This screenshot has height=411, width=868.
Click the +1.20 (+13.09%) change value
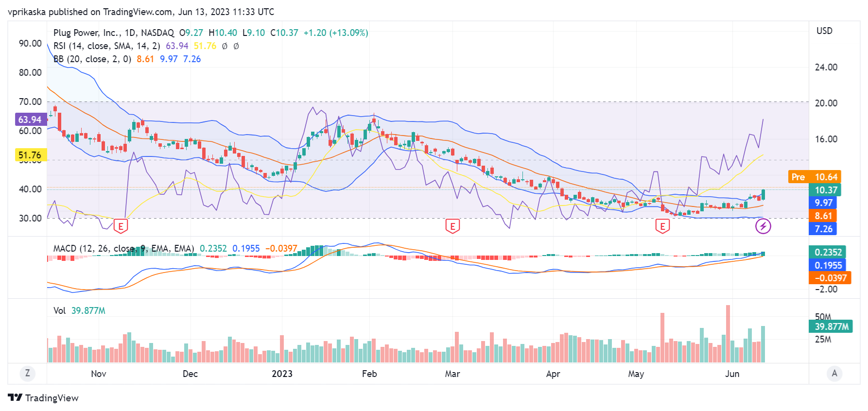click(336, 33)
